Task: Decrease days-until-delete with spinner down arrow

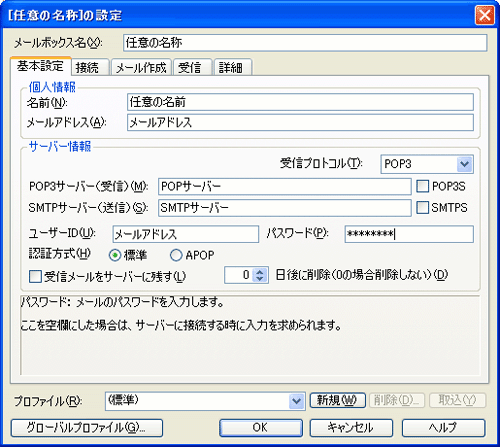Action: click(x=260, y=279)
